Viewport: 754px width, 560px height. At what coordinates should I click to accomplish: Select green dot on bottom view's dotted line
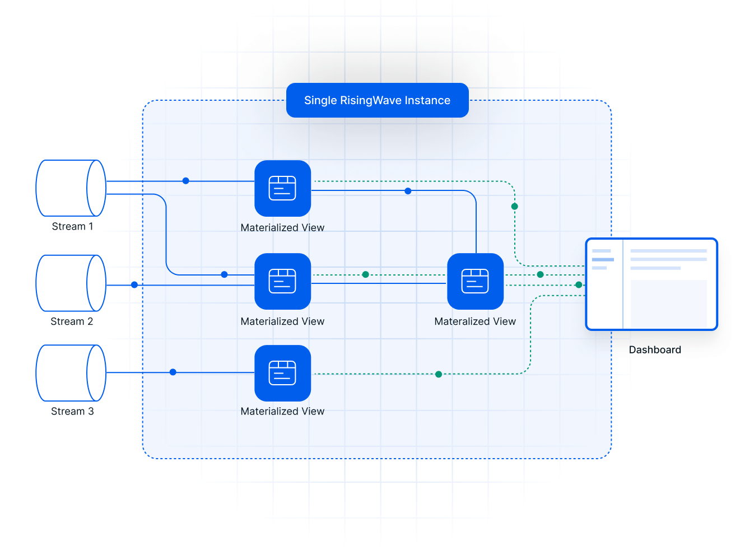pos(439,374)
